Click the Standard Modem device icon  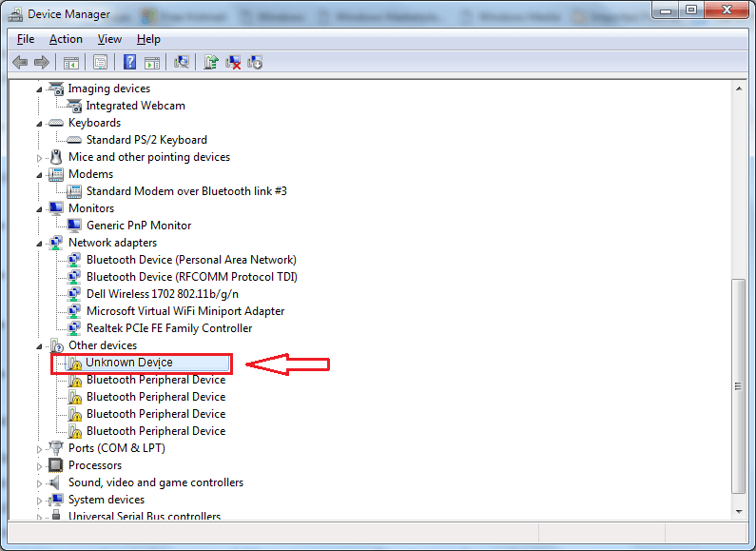(74, 191)
